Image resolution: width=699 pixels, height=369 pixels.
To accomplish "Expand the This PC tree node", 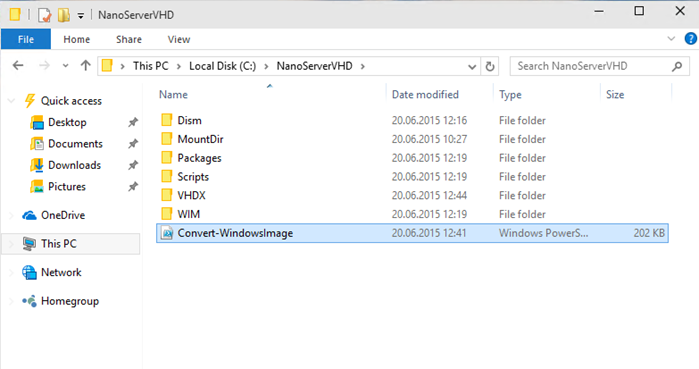I will pyautogui.click(x=11, y=244).
